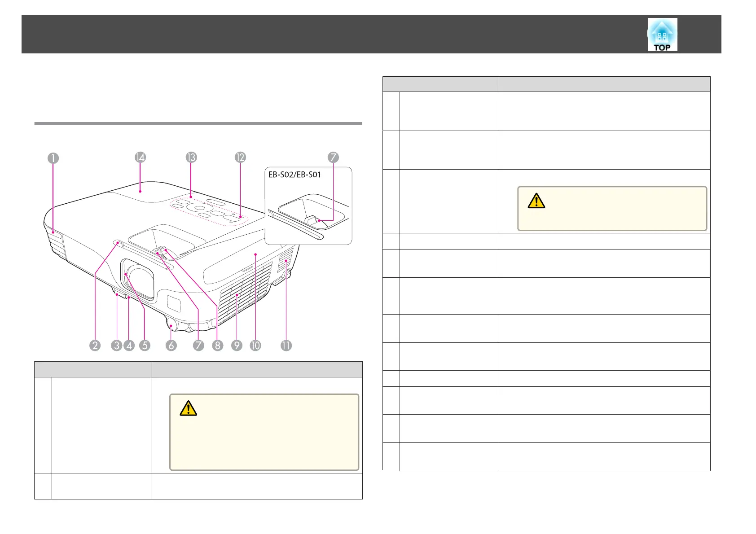Click callout number 2 below the projector
The image size is (756, 534).
(x=95, y=345)
